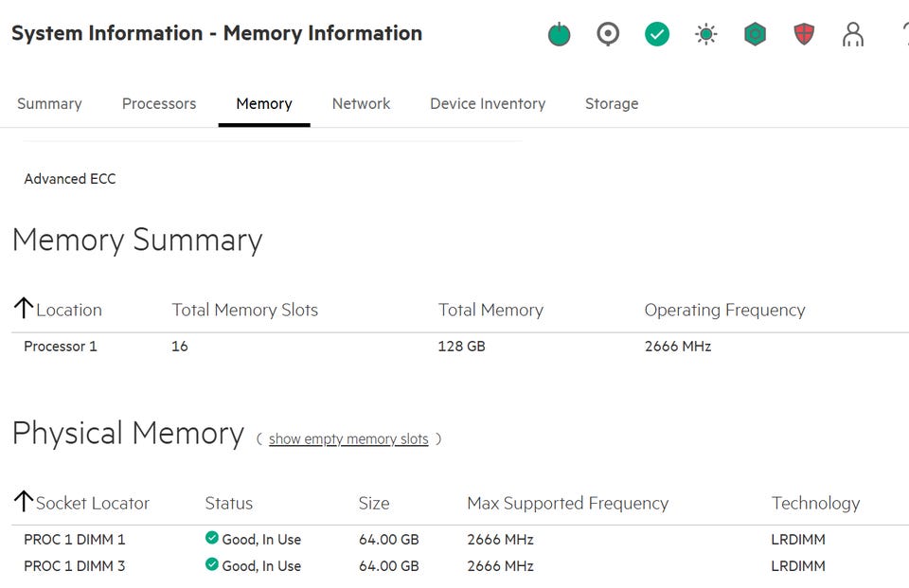Click the green power status icon
Screen dimensions: 909x588
click(560, 35)
